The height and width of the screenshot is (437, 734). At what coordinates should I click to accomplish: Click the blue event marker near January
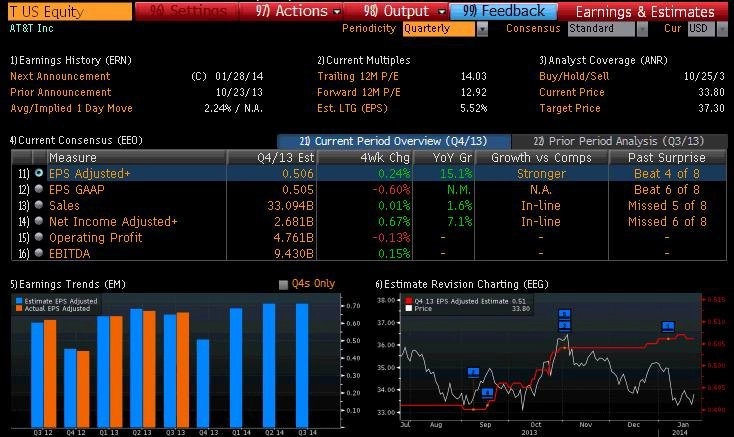(x=668, y=326)
